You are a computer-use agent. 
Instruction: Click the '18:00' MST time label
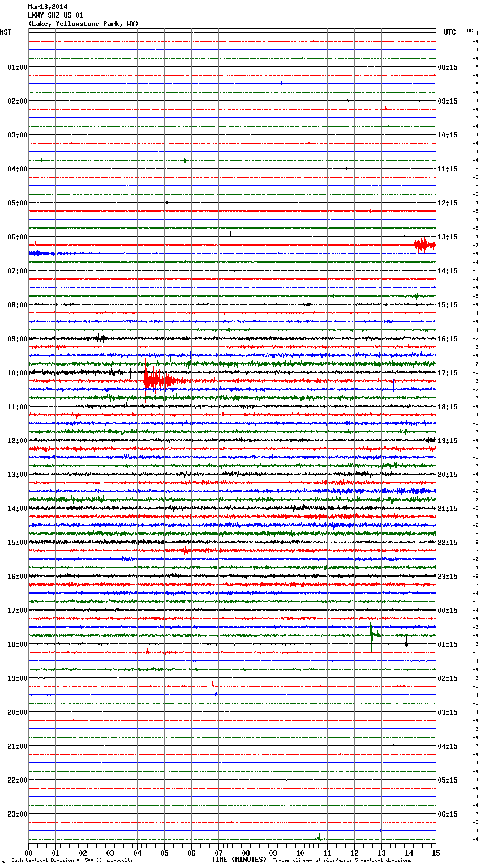[18, 644]
